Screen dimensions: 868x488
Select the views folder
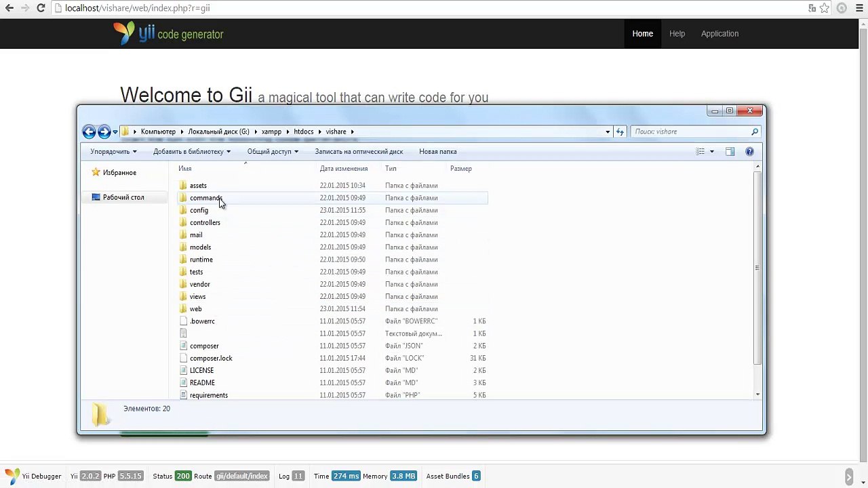197,297
